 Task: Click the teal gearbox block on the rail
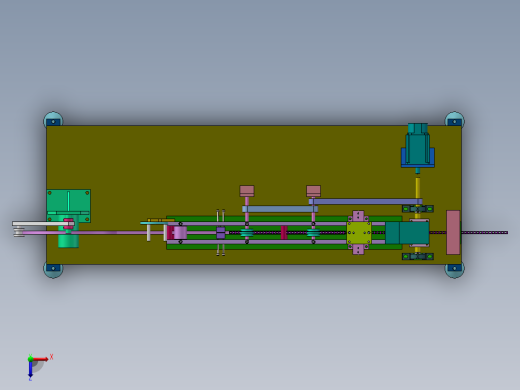point(407,233)
